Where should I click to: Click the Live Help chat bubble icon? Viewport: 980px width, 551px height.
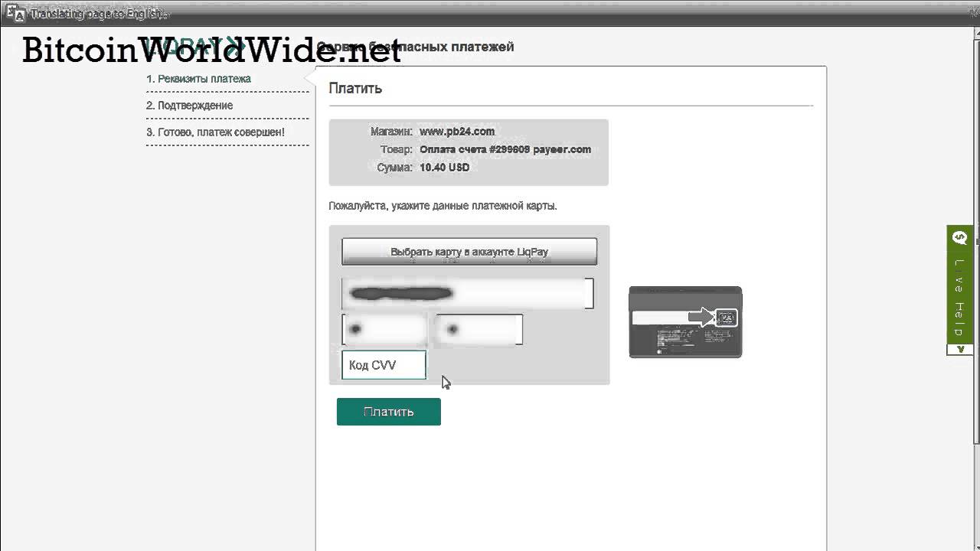[x=960, y=238]
